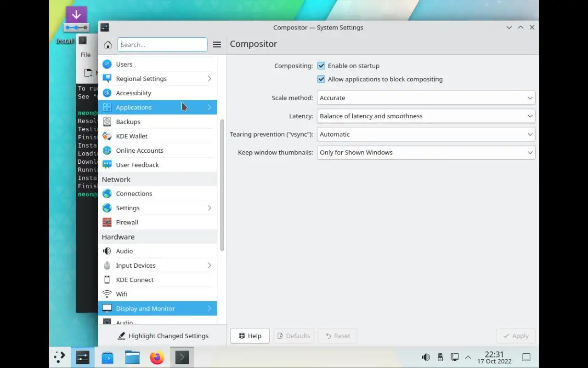The image size is (588, 368).
Task: Open the Tearing prevention vsync dropdown
Action: click(x=426, y=134)
